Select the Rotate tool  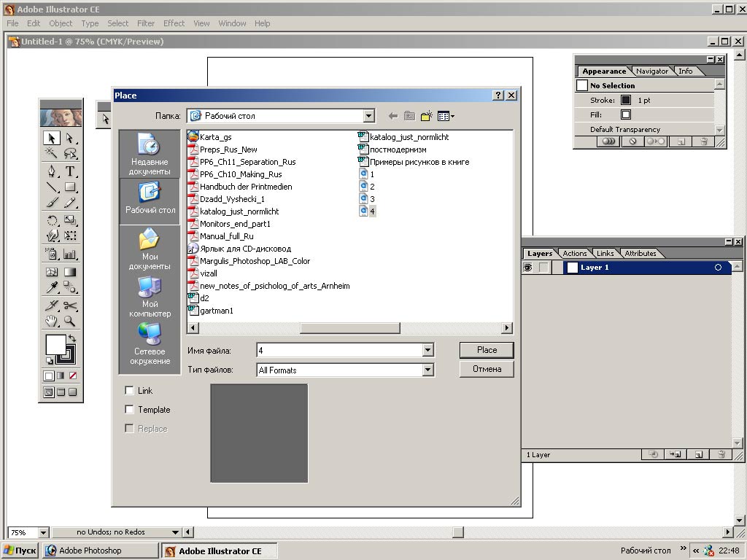coord(52,220)
